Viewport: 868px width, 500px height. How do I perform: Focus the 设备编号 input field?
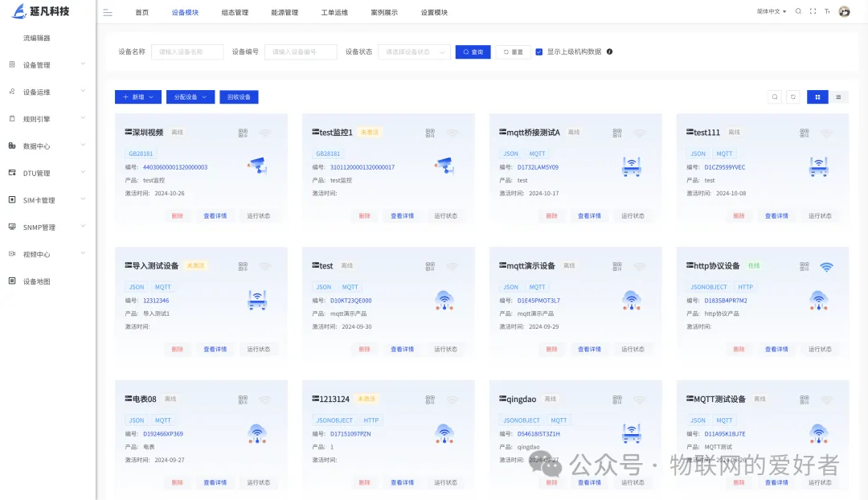[x=301, y=51]
